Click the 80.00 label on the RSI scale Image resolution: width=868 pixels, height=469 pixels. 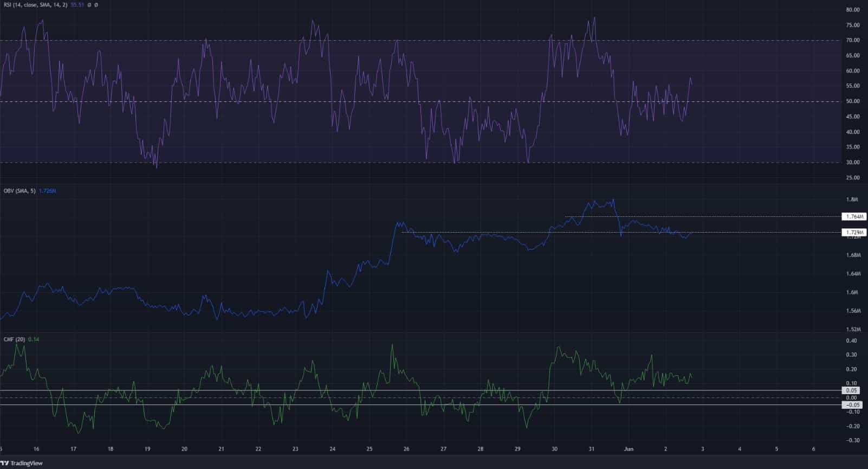(x=852, y=10)
